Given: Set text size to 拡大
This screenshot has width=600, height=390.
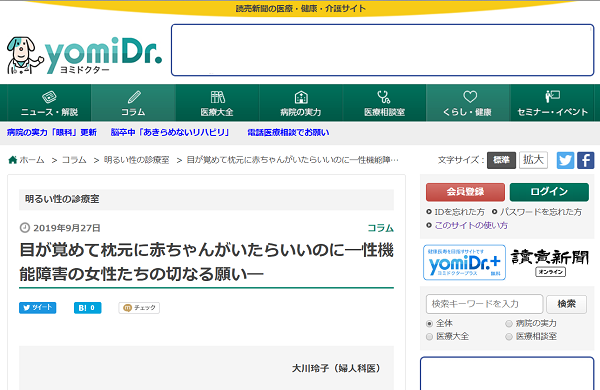Looking at the screenshot, I should tap(533, 160).
